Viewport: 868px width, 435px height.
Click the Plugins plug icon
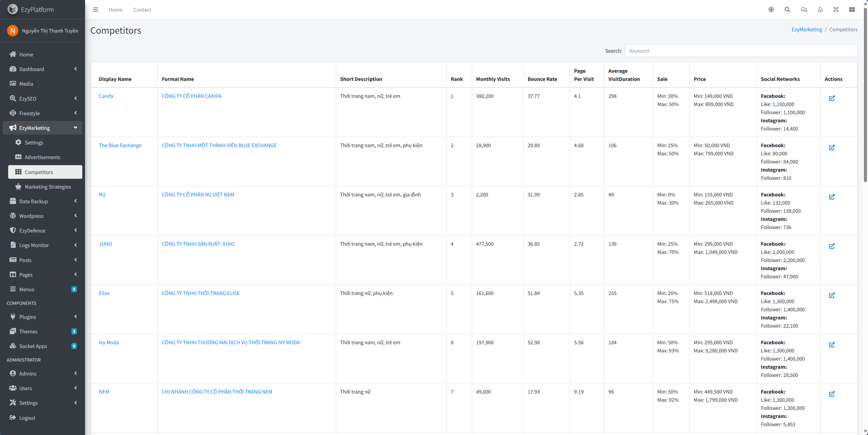point(13,316)
